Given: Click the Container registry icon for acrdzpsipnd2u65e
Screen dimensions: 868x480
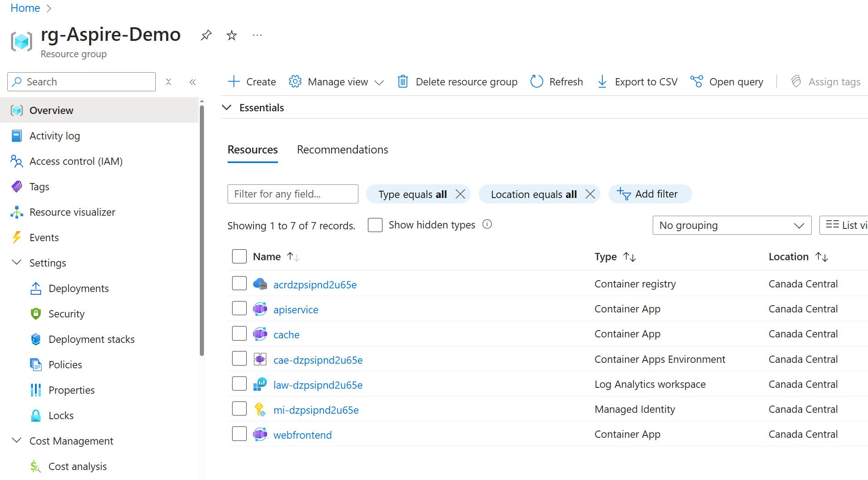Looking at the screenshot, I should pos(260,284).
